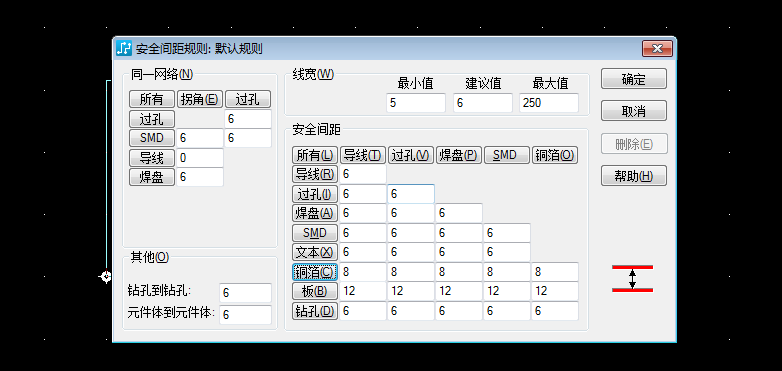Click 钻孔(D) to SMD field

(507, 311)
